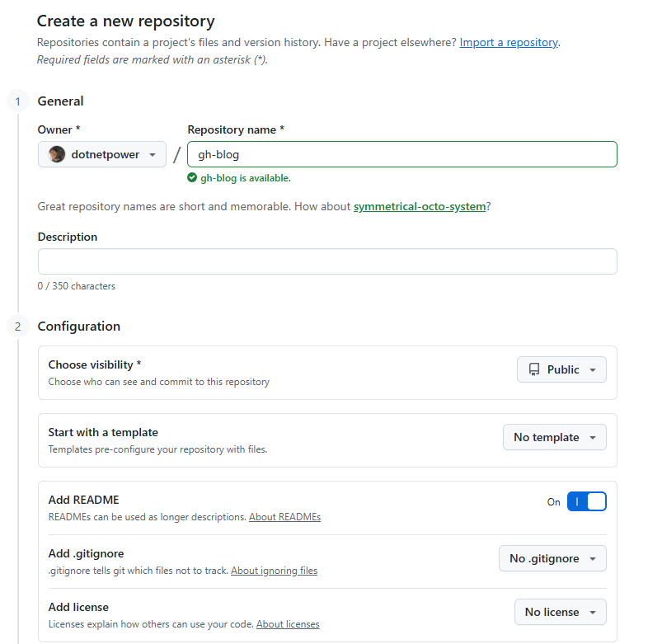The height and width of the screenshot is (644, 648).
Task: Follow the Import a repository link
Action: coord(509,42)
